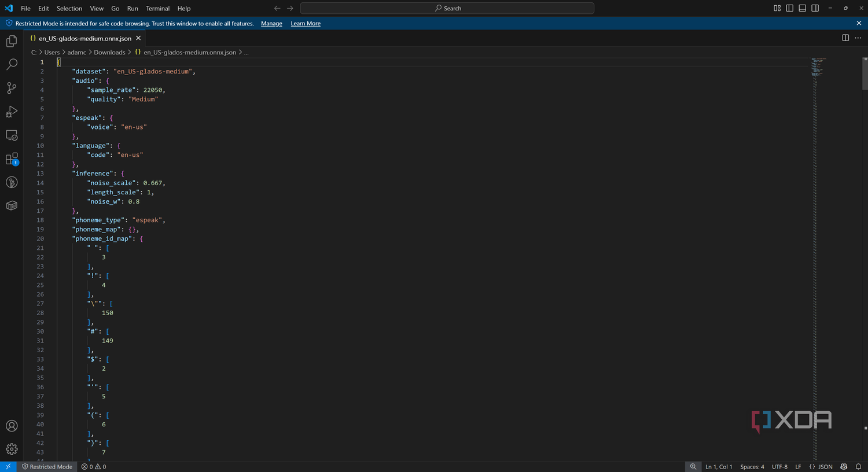Open the Explorer view in activity bar
Screen dimensions: 868x472
pos(12,41)
